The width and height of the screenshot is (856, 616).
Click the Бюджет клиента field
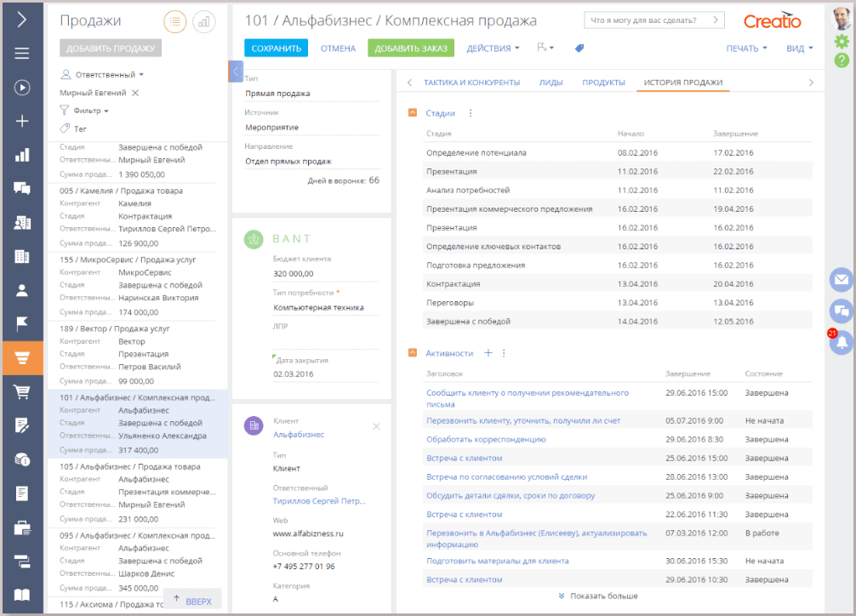[326, 274]
